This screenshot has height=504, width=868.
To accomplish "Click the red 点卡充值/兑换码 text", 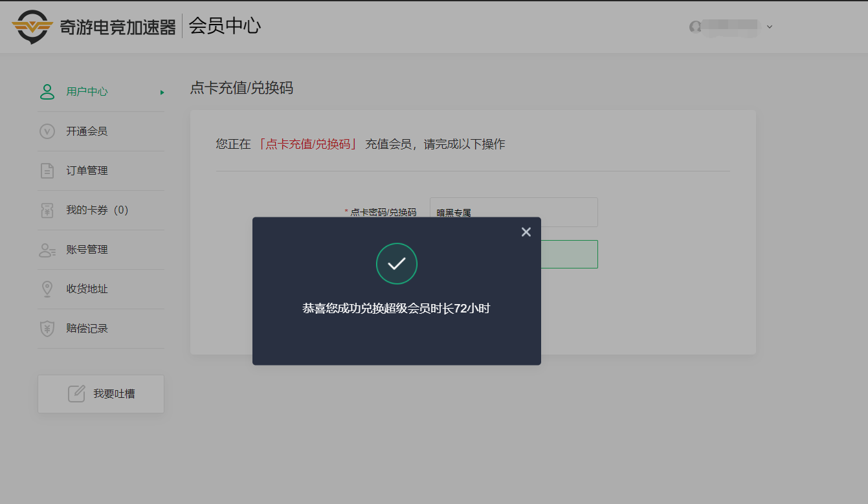I will point(307,144).
